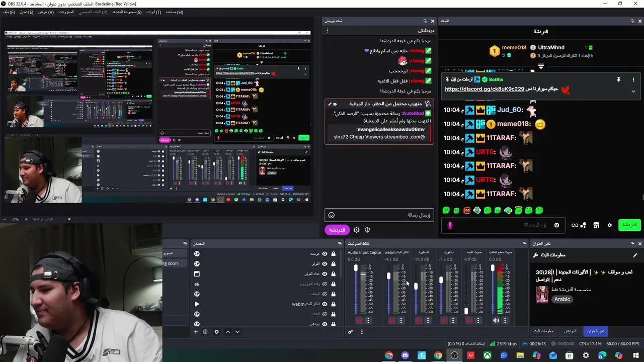Click the pin icon on the BotRix message
The image size is (644, 362).
618,79
